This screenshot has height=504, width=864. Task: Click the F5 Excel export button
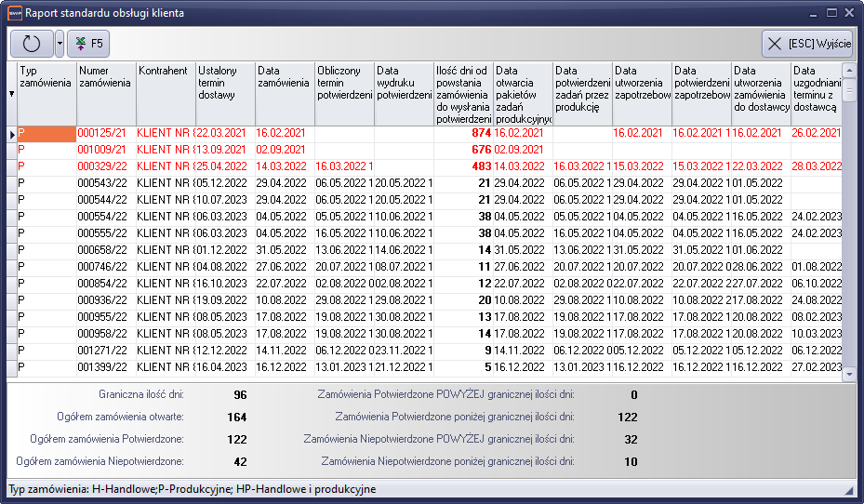pyautogui.click(x=88, y=43)
